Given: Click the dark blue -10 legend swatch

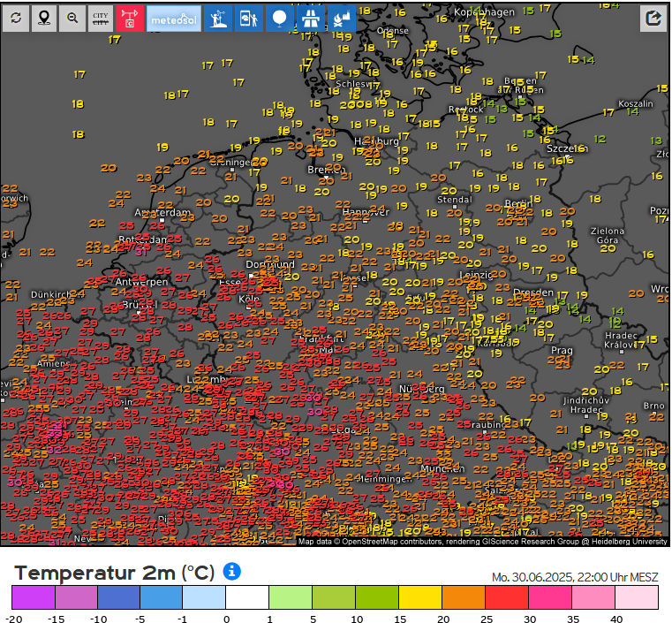Looking at the screenshot, I should [118, 597].
